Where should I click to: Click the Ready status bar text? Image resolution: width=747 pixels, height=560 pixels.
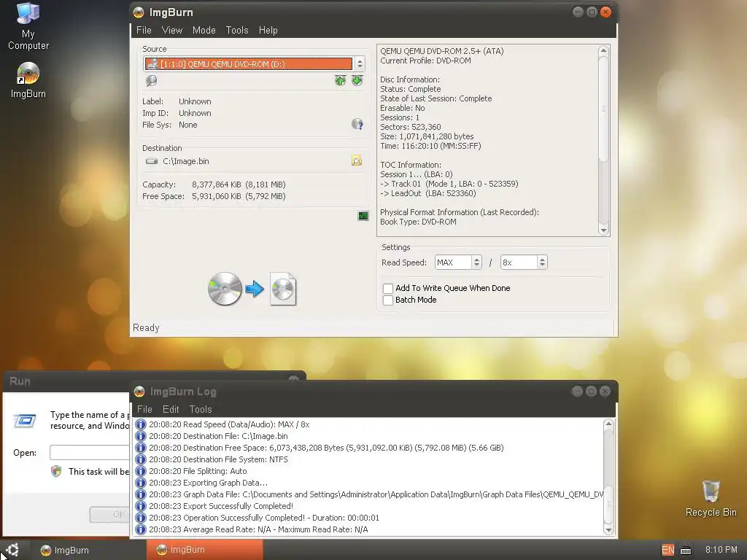(x=146, y=327)
